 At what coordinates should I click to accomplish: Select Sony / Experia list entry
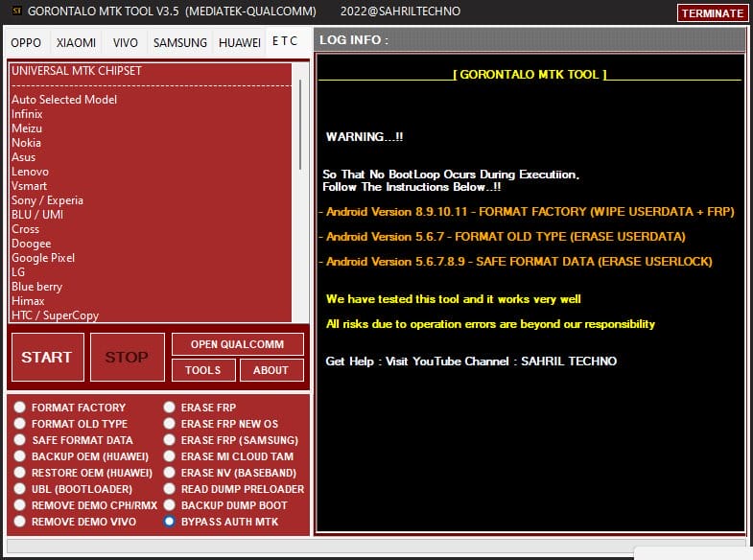151,200
